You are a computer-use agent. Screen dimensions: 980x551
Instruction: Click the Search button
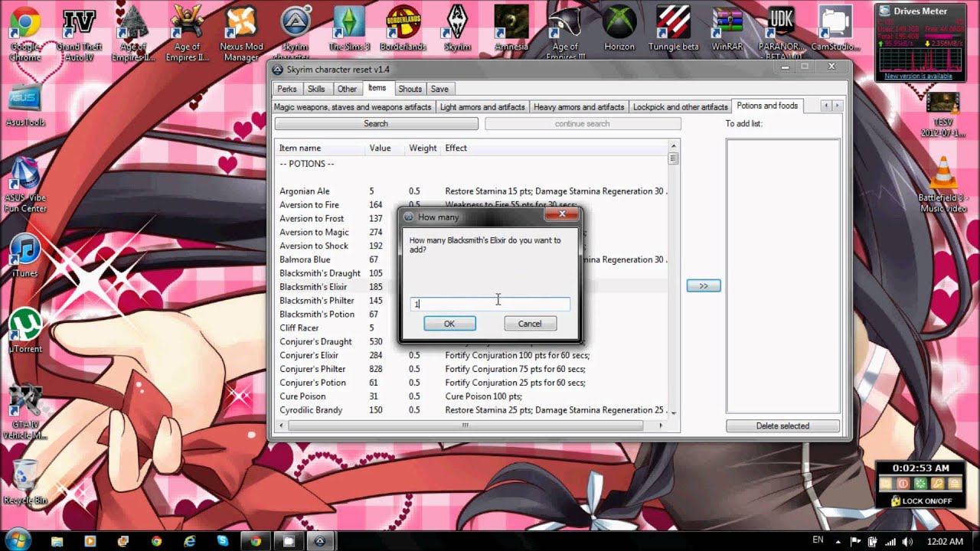pos(376,124)
